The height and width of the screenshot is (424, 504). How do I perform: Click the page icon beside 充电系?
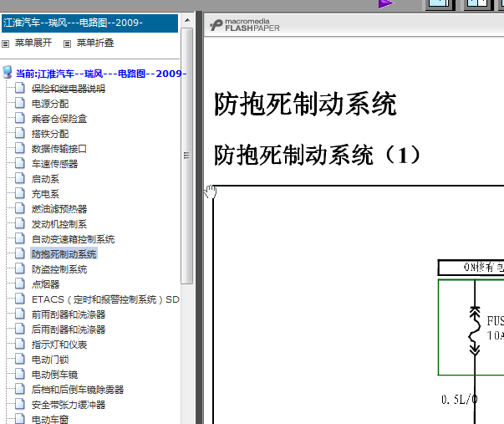pyautogui.click(x=20, y=193)
